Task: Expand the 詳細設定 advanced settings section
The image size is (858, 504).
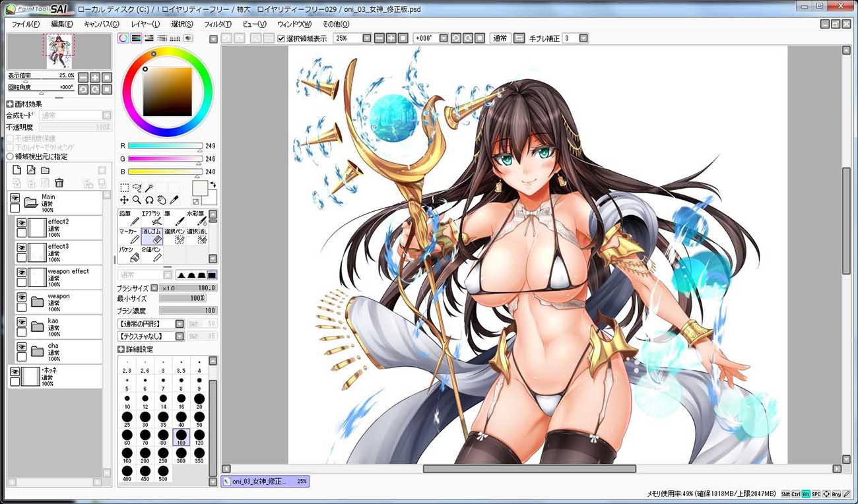Action: pyautogui.click(x=121, y=349)
